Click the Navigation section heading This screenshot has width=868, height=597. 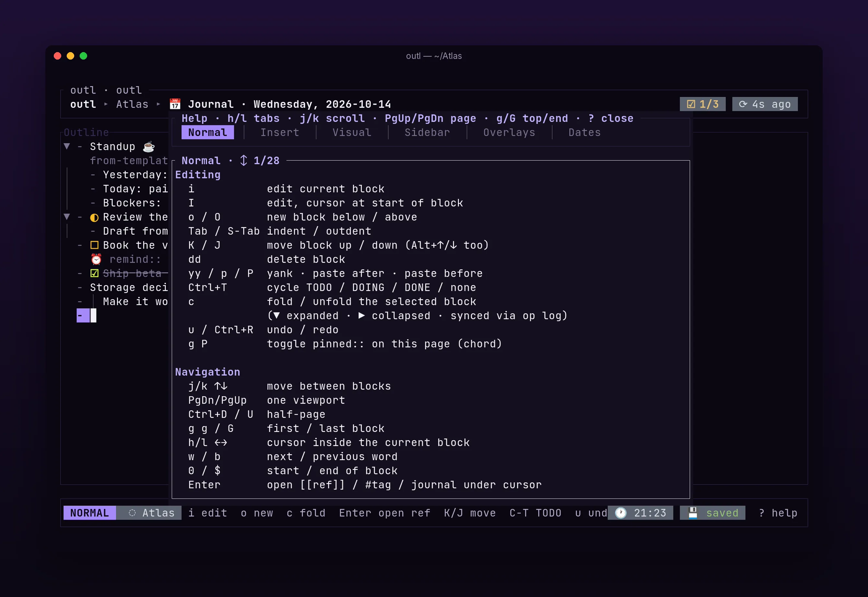coord(208,372)
